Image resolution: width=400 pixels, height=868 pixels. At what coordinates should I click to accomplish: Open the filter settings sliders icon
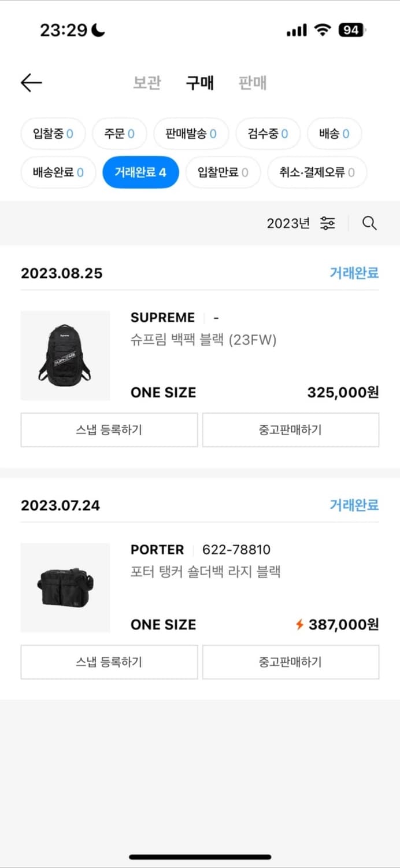tap(327, 223)
